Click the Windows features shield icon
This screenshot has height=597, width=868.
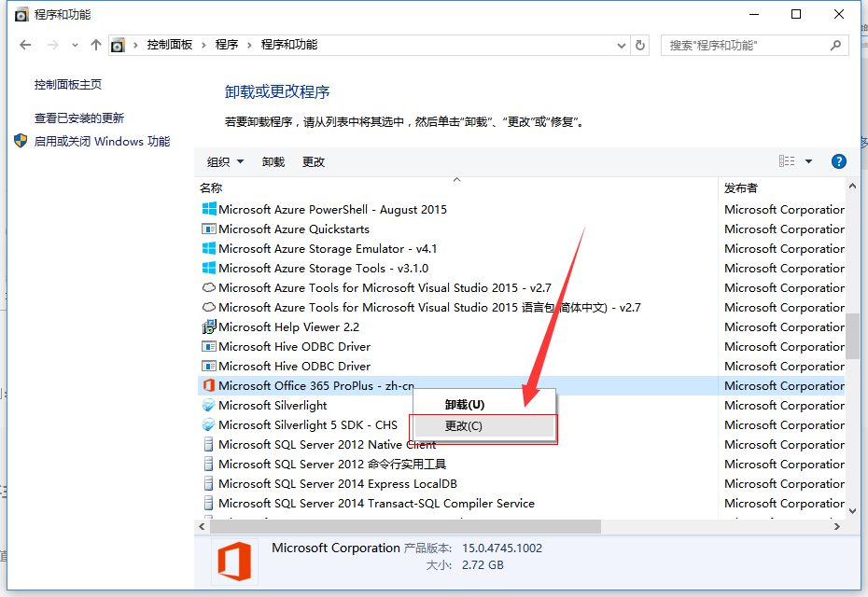21,141
